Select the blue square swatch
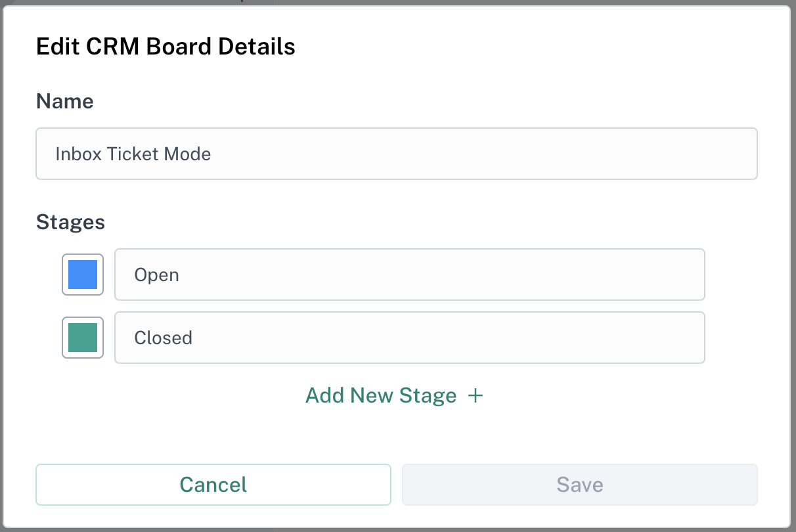Viewport: 796px width, 532px height. (83, 275)
